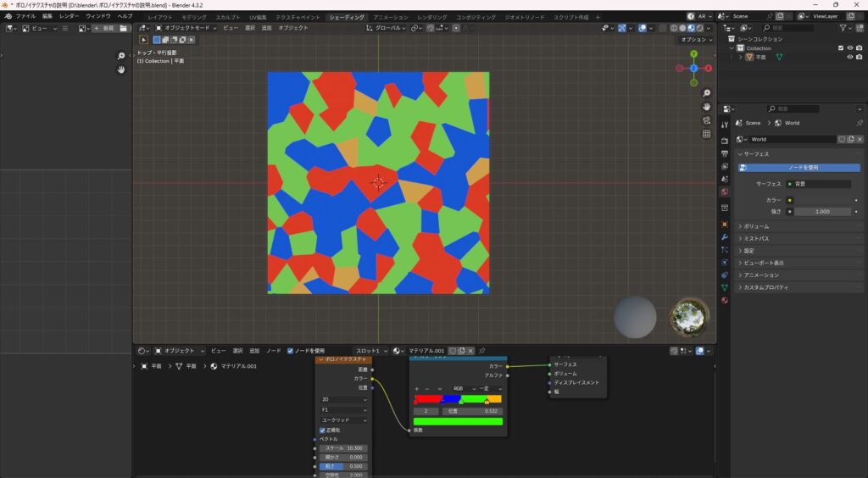
Task: Hide the 平面 object with eye icon
Action: (x=850, y=57)
